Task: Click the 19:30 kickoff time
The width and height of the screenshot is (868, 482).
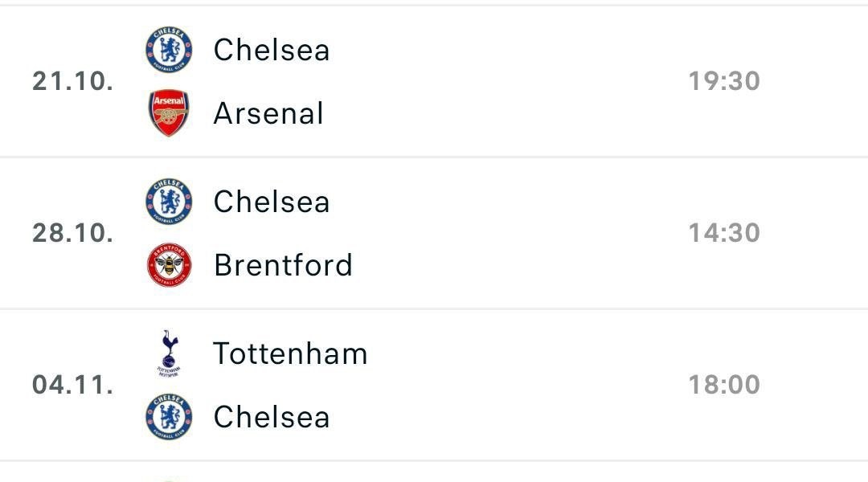Action: [x=723, y=81]
